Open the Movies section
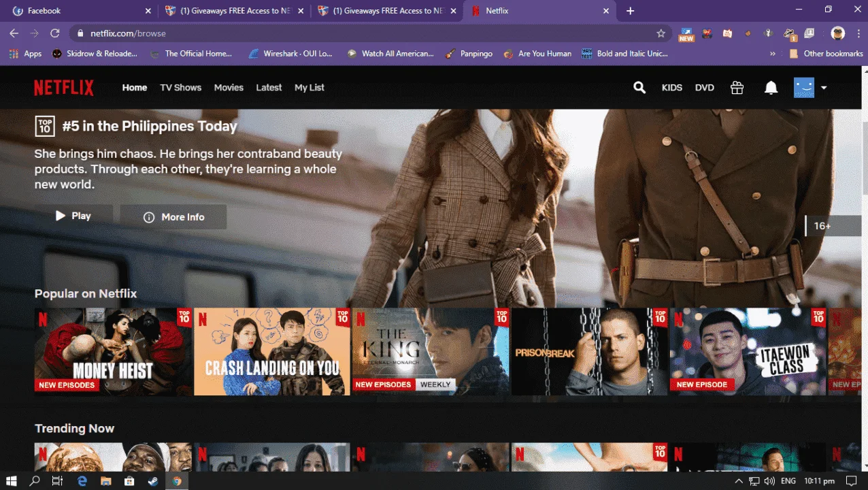This screenshot has height=490, width=868. [229, 87]
